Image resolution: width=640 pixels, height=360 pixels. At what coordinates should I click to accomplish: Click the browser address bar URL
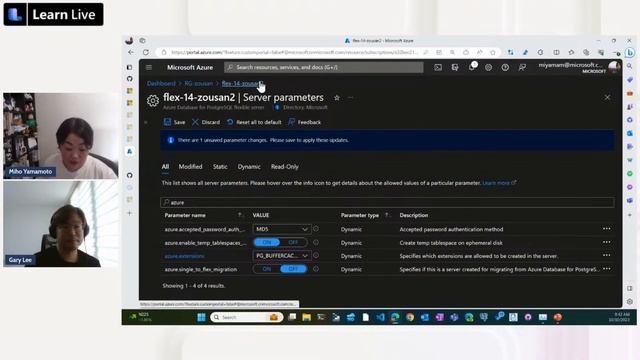coord(294,52)
